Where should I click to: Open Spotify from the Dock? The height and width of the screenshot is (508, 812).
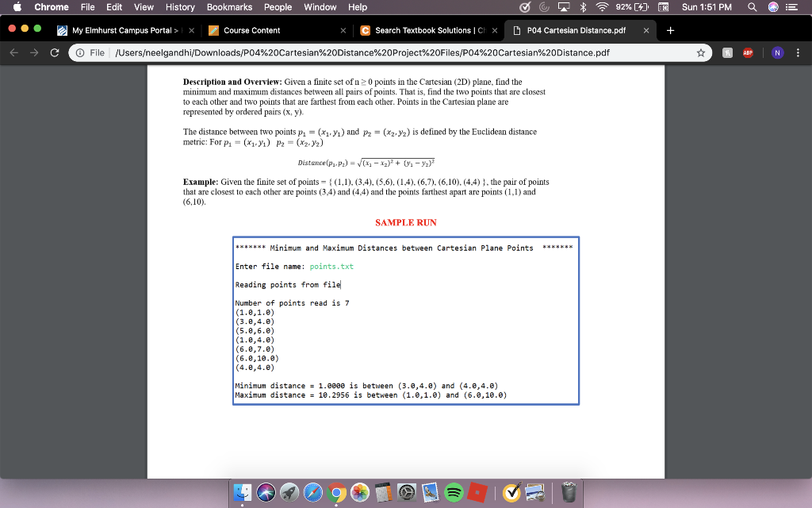coord(454,492)
